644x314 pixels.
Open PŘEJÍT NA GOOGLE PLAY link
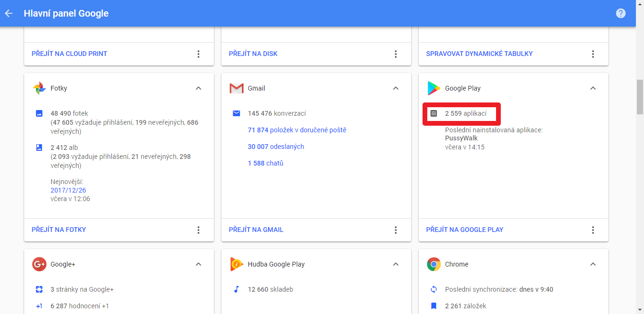[465, 230]
